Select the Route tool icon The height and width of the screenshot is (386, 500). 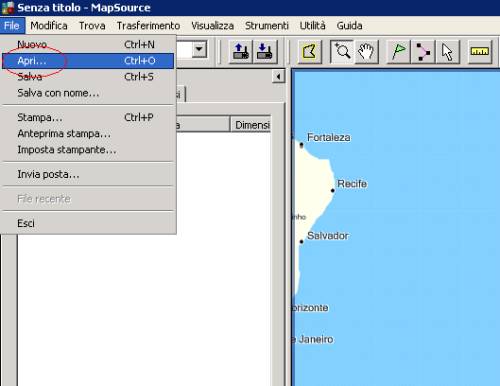(423, 52)
